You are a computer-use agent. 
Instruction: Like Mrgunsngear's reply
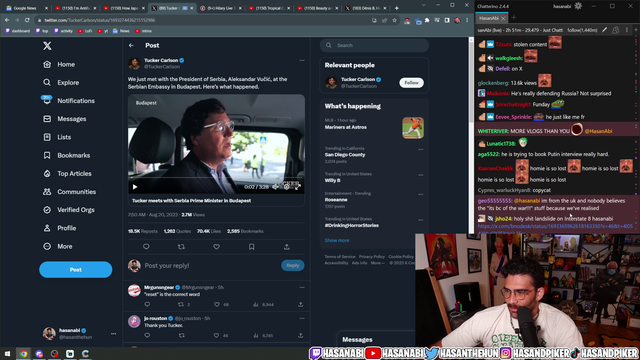pos(217,304)
